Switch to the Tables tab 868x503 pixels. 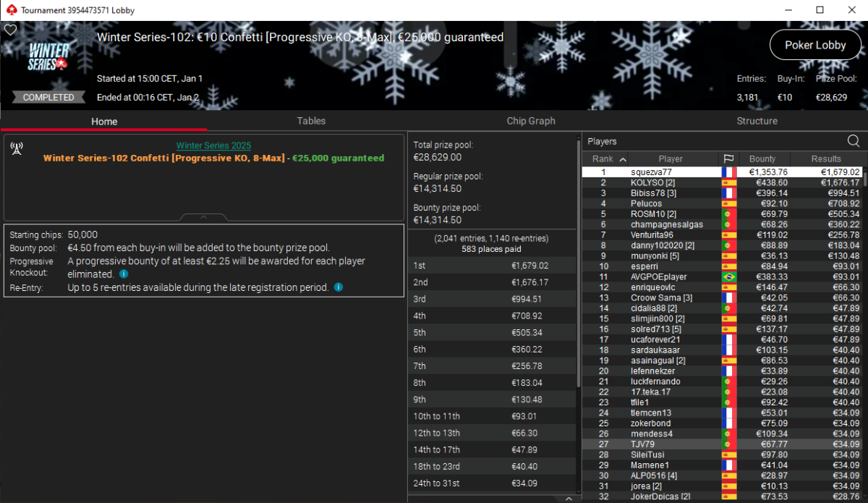click(311, 121)
